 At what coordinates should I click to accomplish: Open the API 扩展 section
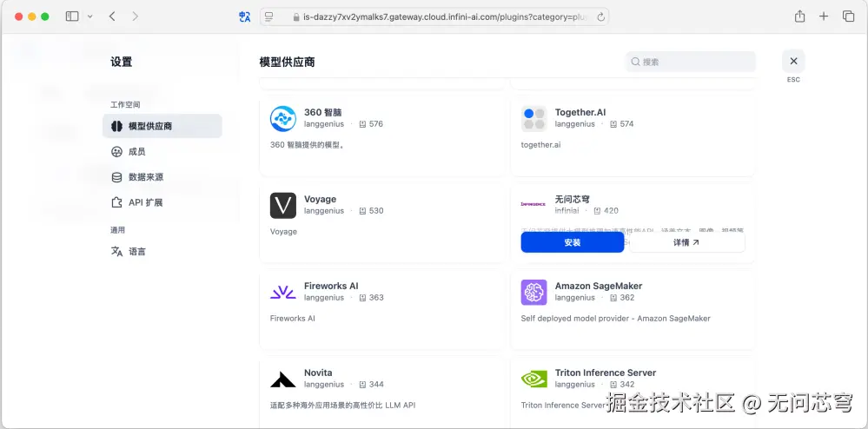tap(162, 202)
